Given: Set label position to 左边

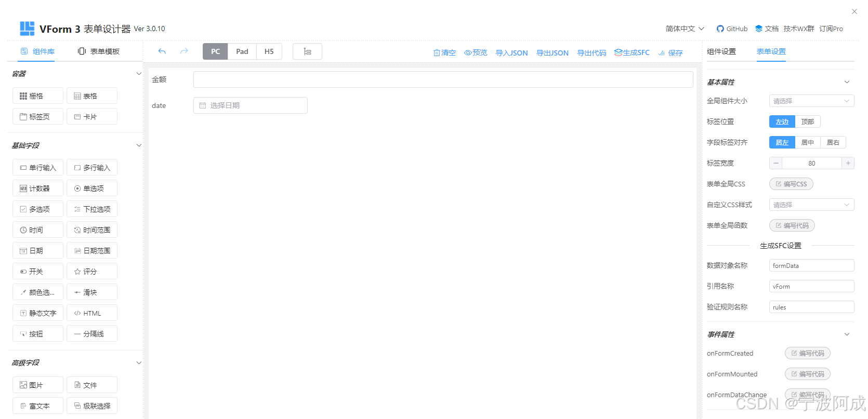Looking at the screenshot, I should (782, 121).
